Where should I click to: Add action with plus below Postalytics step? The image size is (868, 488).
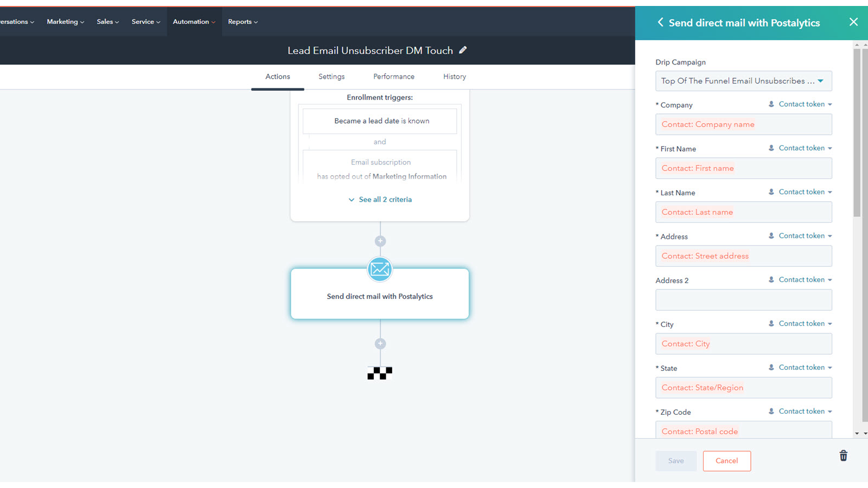[x=380, y=343]
